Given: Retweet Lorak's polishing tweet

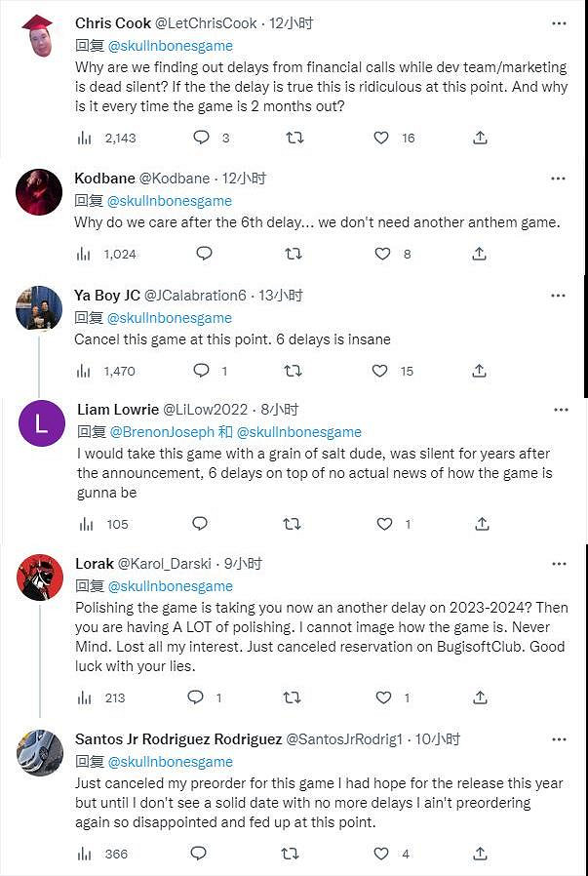Looking at the screenshot, I should [292, 697].
